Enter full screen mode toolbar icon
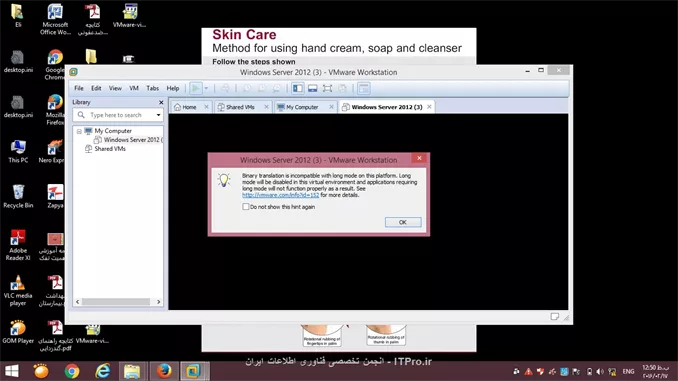 click(x=327, y=88)
